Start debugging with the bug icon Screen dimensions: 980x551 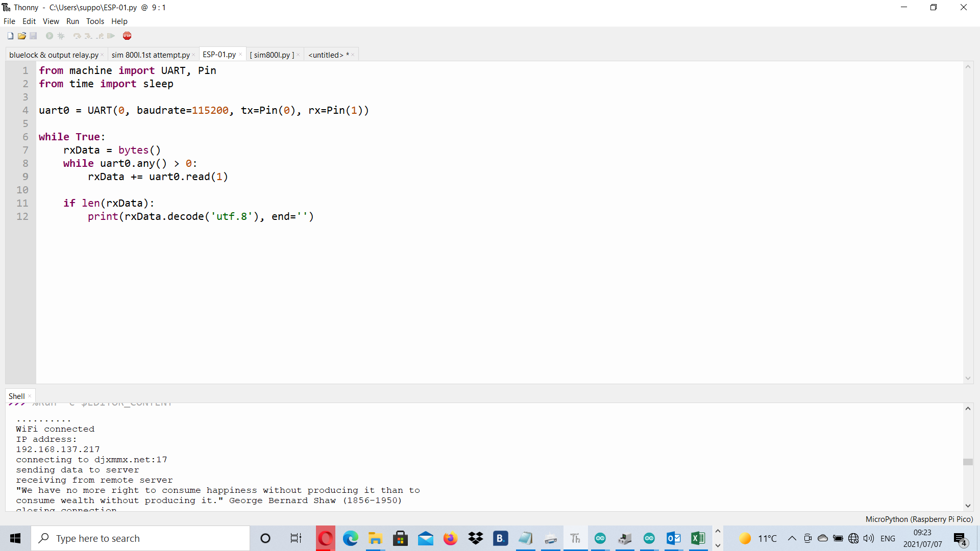61,36
